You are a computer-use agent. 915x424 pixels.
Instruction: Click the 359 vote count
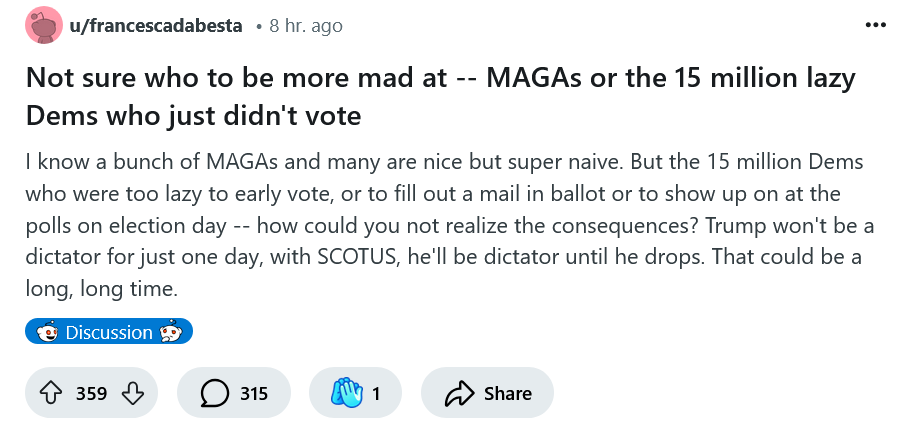point(92,393)
